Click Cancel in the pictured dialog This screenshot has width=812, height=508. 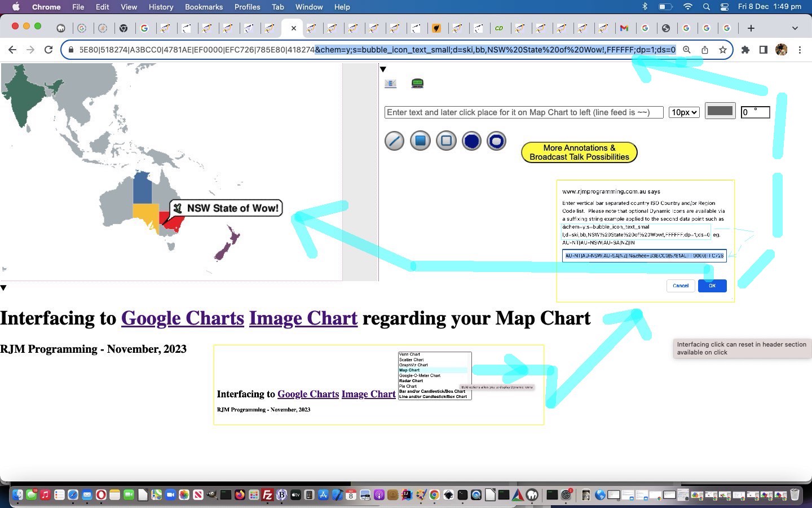click(x=681, y=286)
